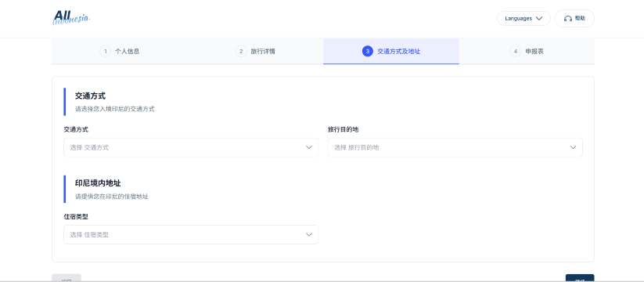Click step number 1 circle icon
Screen dimensions: 644x282
tap(106, 52)
